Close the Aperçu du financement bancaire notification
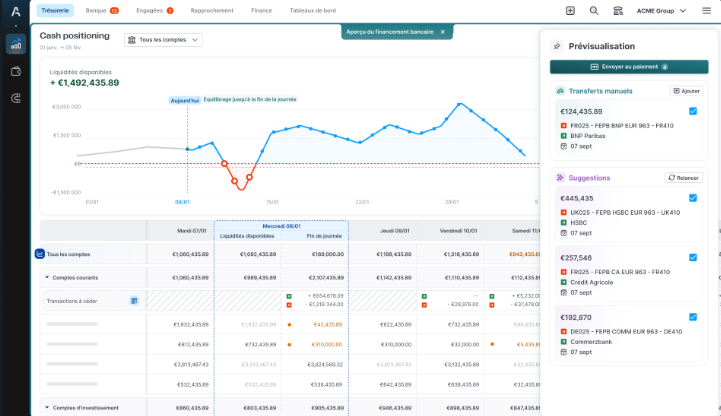 tap(443, 31)
